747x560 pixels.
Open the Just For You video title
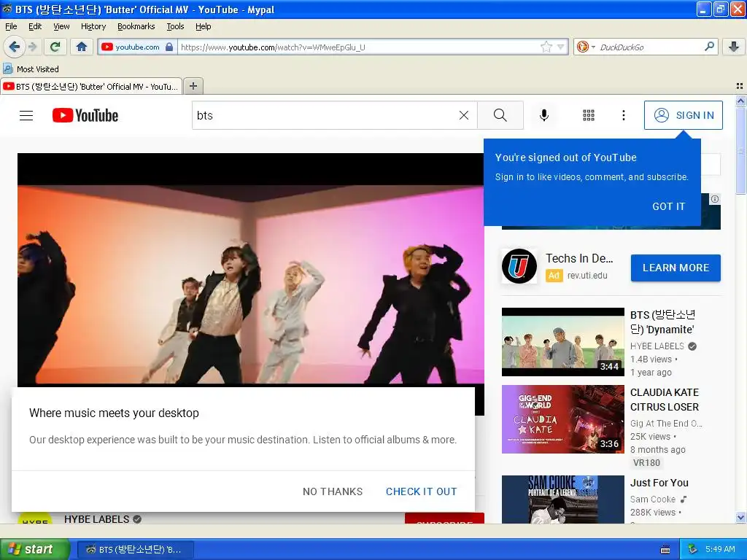[659, 483]
